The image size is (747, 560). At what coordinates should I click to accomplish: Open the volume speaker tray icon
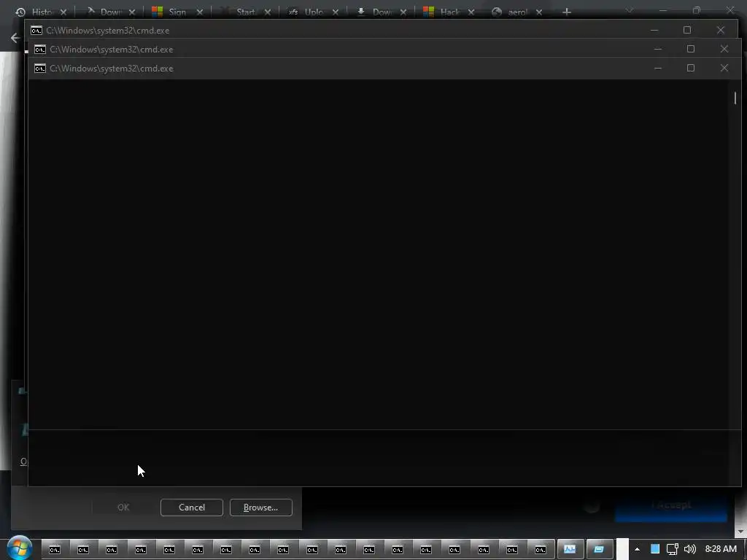[689, 549]
